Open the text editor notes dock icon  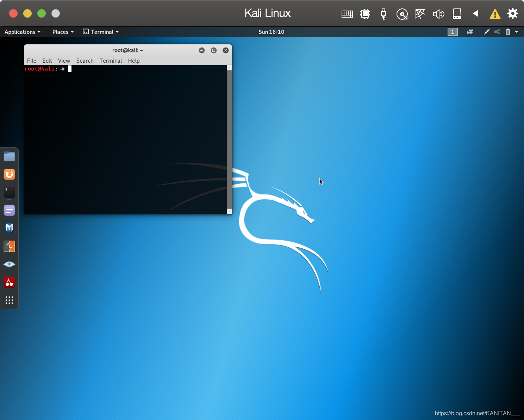point(10,210)
